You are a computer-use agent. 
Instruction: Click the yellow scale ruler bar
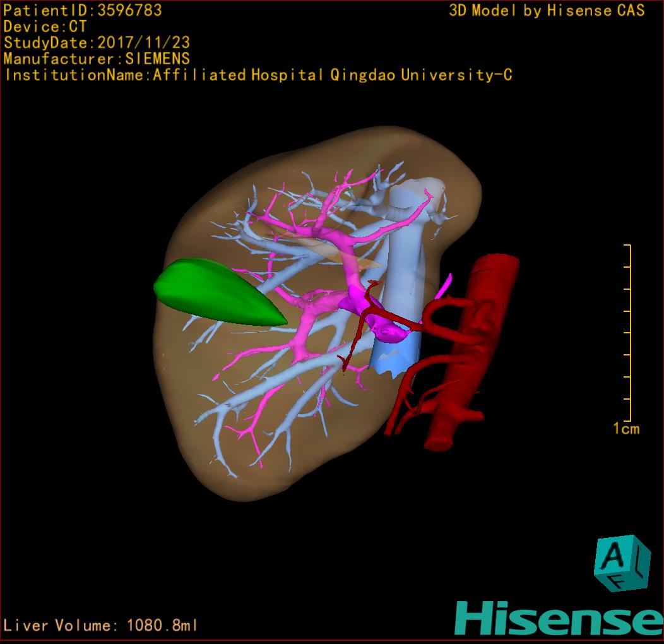pyautogui.click(x=630, y=331)
